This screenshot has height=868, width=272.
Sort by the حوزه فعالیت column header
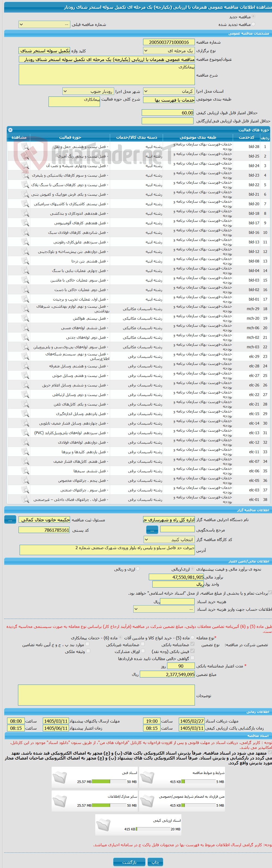70,137
